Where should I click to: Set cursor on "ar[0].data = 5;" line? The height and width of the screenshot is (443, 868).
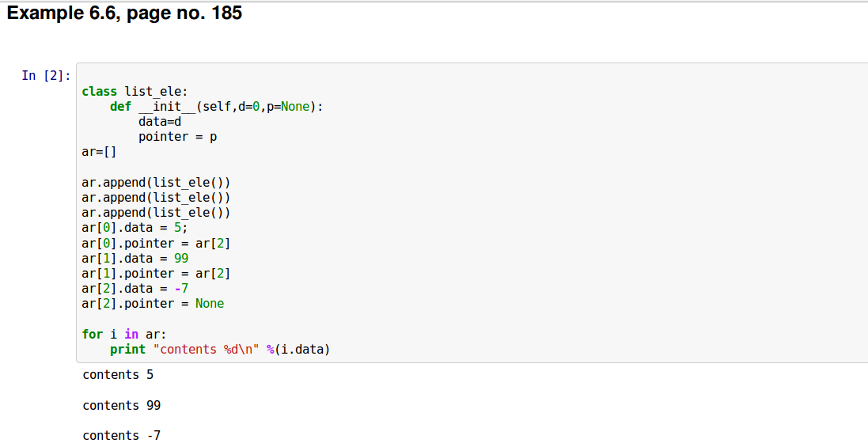(135, 228)
